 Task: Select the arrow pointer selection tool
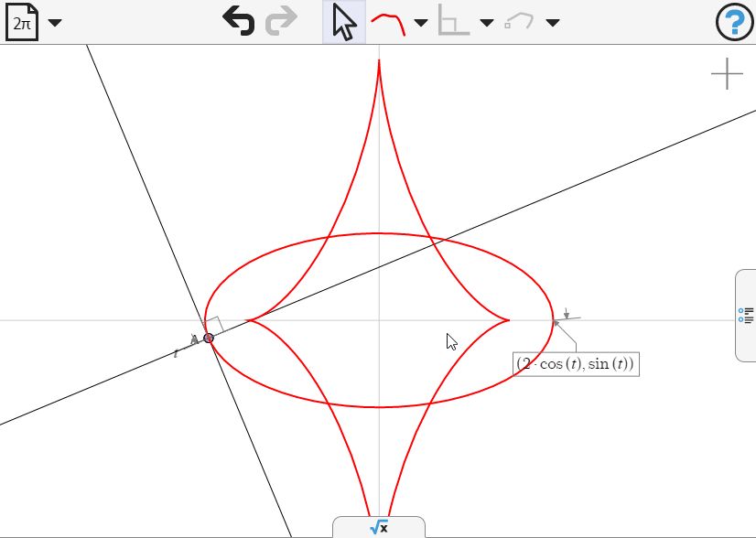pos(344,22)
